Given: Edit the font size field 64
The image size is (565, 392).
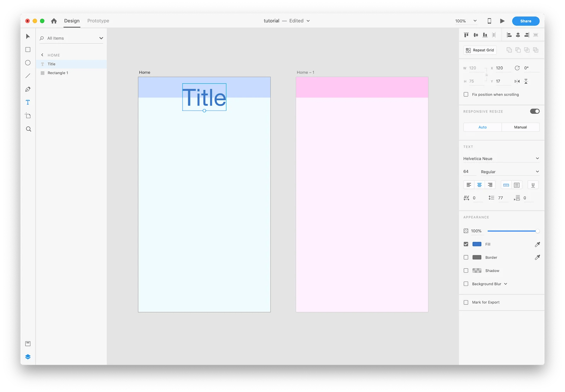Looking at the screenshot, I should 469,172.
